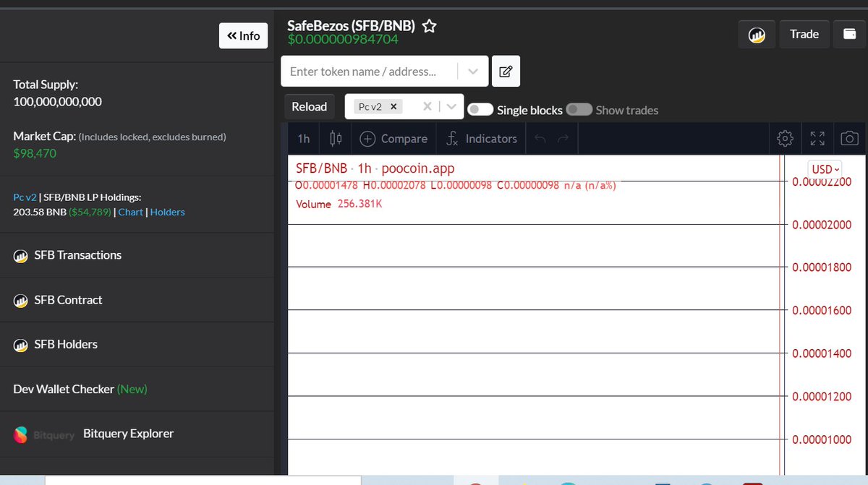
Task: Click the 100,000,000,000 total supply value
Action: click(58, 101)
